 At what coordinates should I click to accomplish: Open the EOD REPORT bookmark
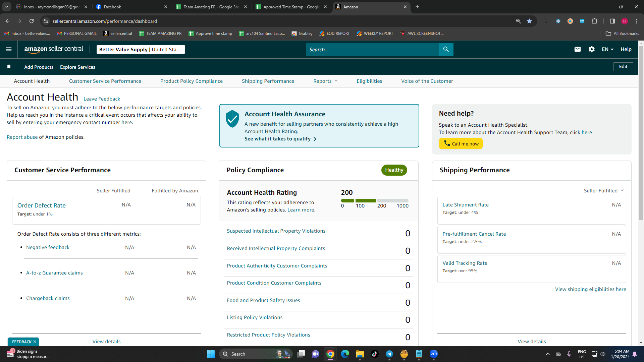coord(334,34)
